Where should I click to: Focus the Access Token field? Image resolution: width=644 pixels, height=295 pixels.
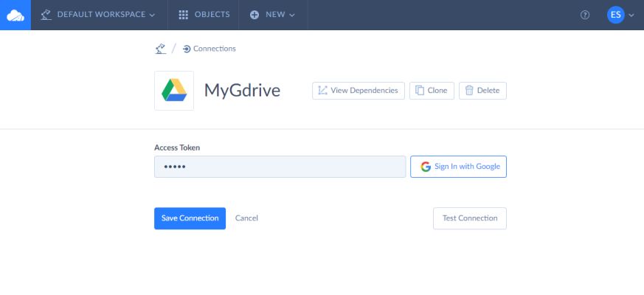pos(280,167)
